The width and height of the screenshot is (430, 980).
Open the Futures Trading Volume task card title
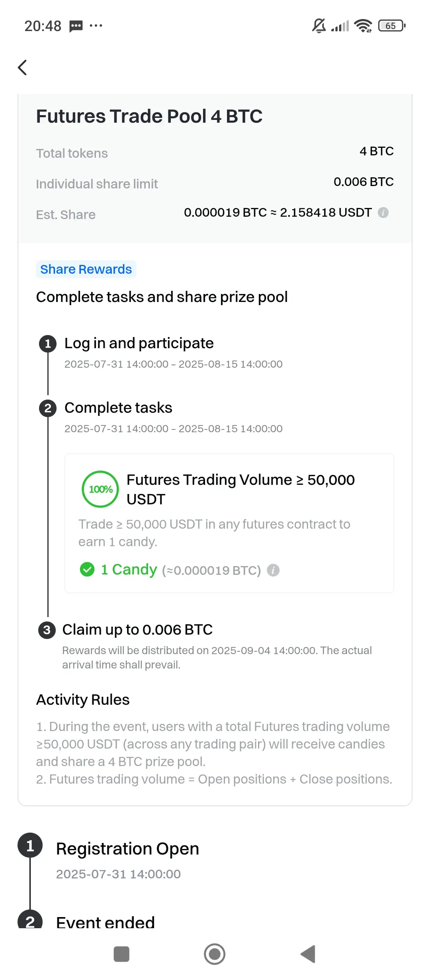[x=240, y=489]
